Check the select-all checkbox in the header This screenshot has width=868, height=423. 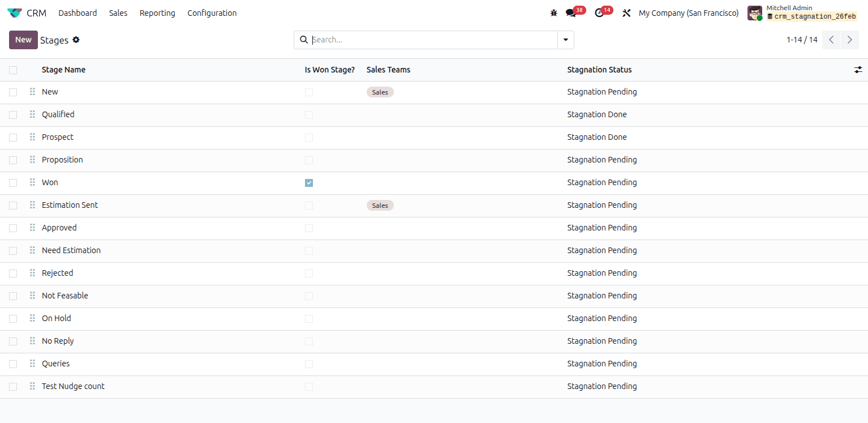(x=13, y=69)
